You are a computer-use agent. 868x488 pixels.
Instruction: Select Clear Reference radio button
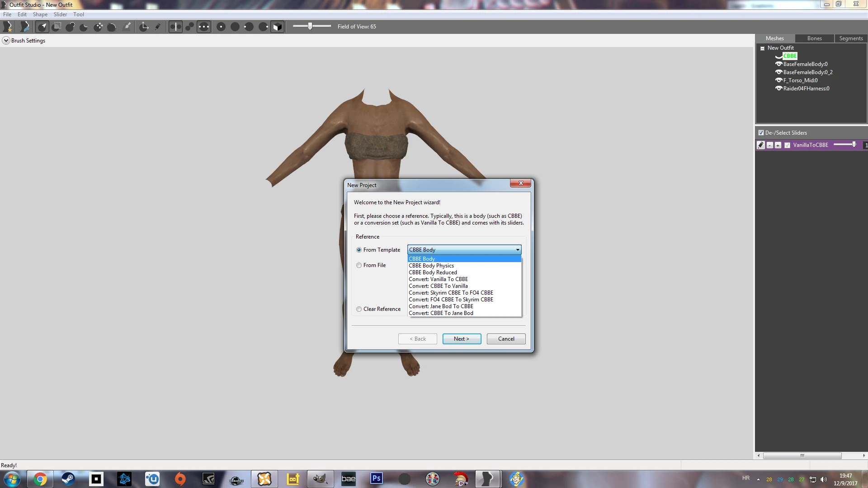[x=359, y=309]
